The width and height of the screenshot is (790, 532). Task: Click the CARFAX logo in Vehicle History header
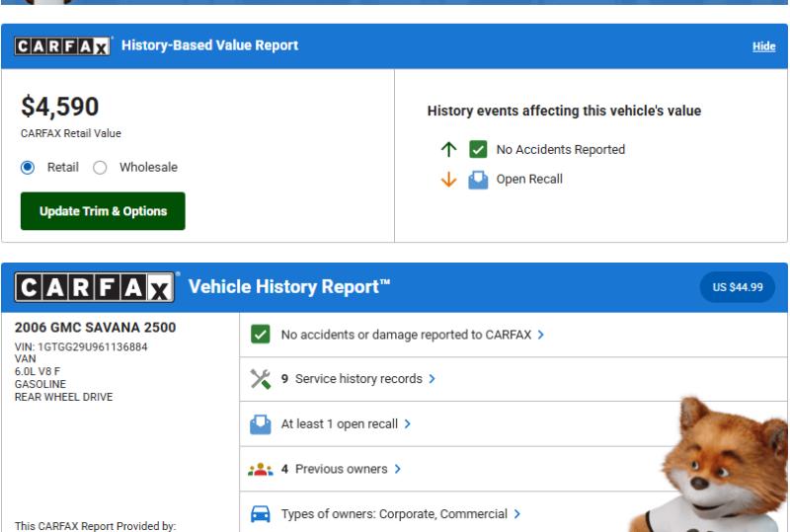click(95, 287)
